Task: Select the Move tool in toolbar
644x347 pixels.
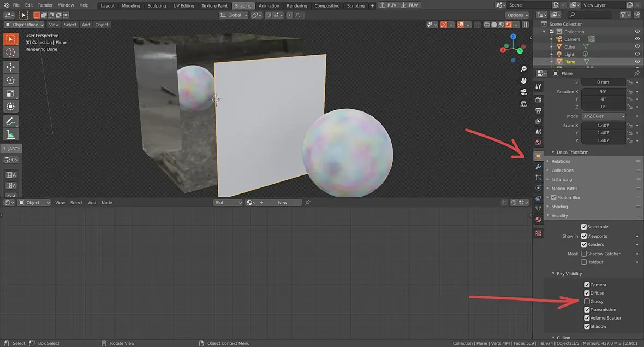Action: pos(10,67)
